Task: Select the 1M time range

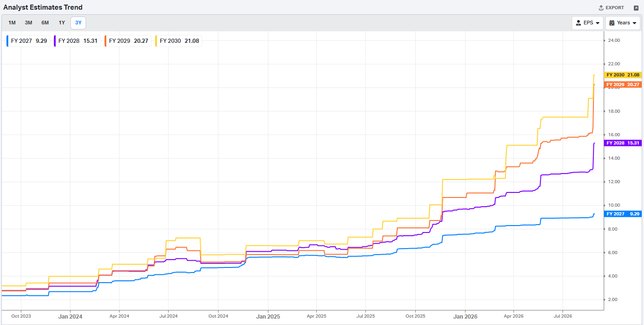Action: pos(12,23)
